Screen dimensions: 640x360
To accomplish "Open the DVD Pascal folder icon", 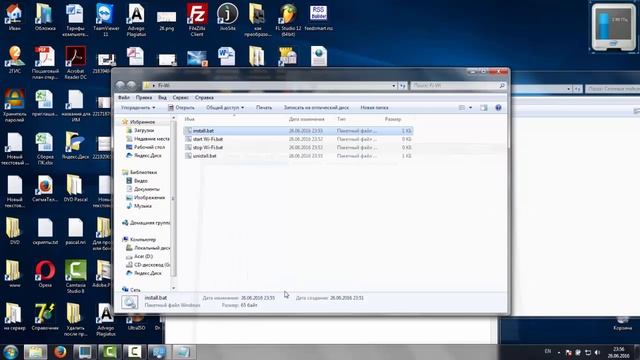I will click(x=76, y=188).
